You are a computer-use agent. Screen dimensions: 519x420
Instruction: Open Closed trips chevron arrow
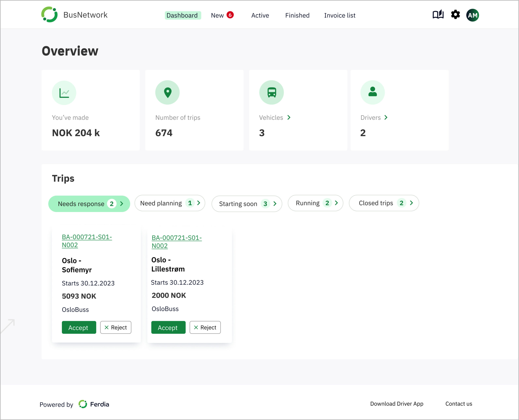point(411,203)
